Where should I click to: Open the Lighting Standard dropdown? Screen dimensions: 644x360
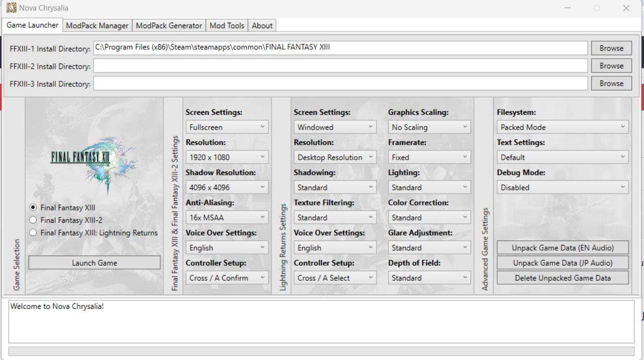(429, 187)
